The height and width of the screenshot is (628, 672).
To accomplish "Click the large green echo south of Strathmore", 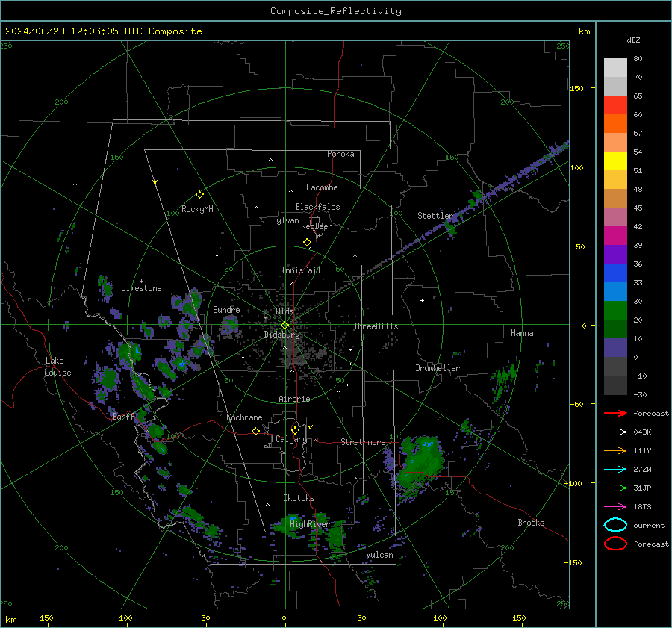I will (420, 465).
